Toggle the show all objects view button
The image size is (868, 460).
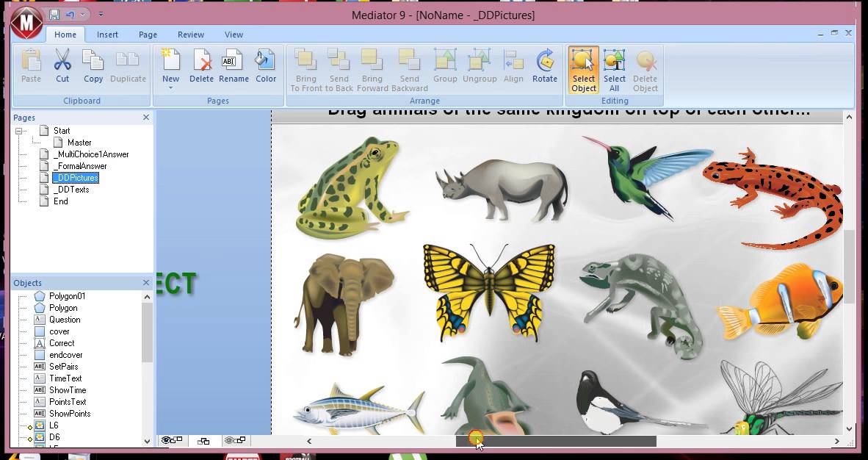[x=203, y=441]
